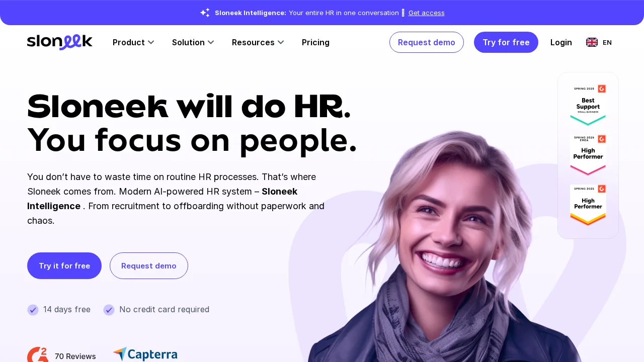Image resolution: width=644 pixels, height=362 pixels.
Task: Click the Get access link
Action: 427,13
